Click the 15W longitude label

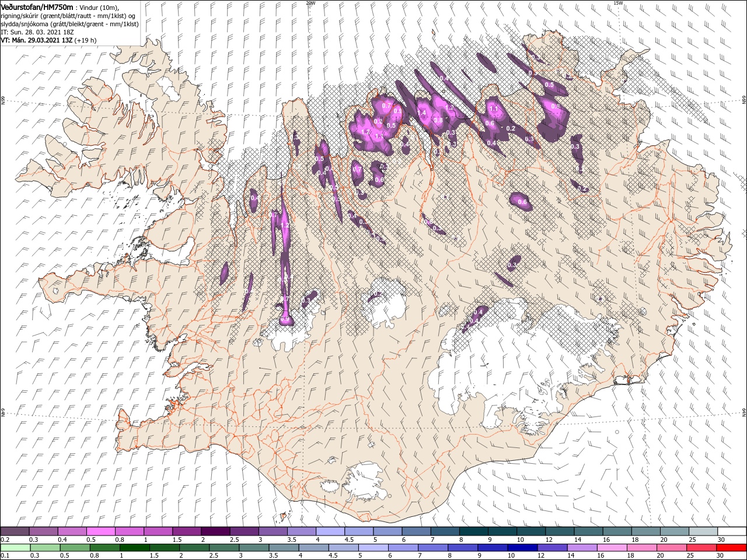(618, 3)
